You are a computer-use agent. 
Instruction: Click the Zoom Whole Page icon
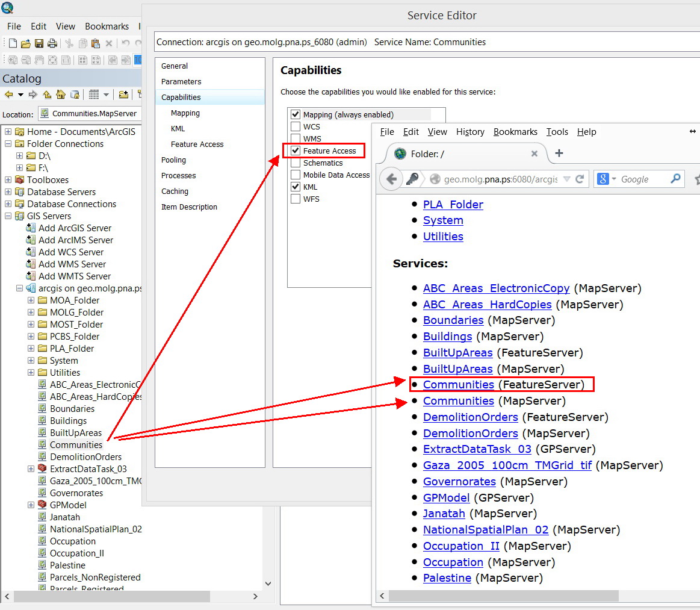pos(53,60)
